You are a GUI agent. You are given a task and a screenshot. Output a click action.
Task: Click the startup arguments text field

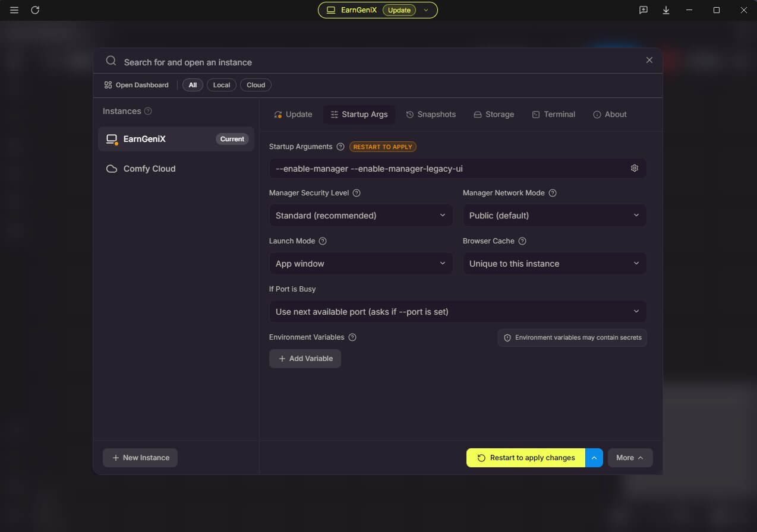coord(449,169)
